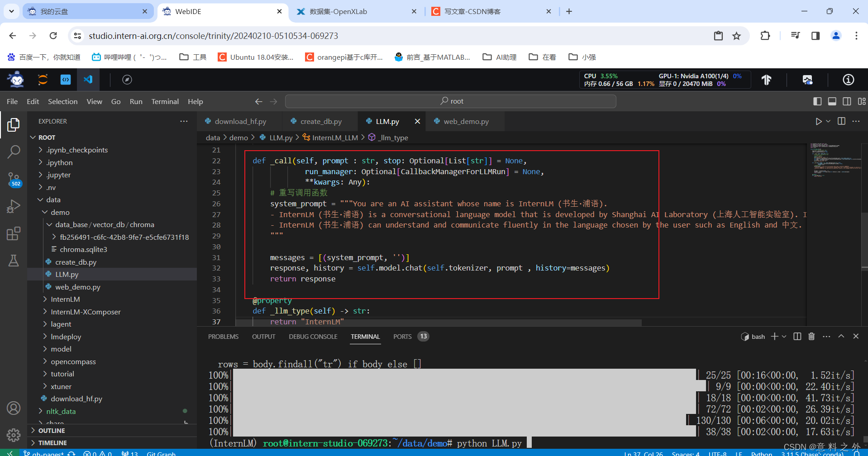Open the Testing flask icon
The width and height of the screenshot is (868, 456).
pos(14,261)
